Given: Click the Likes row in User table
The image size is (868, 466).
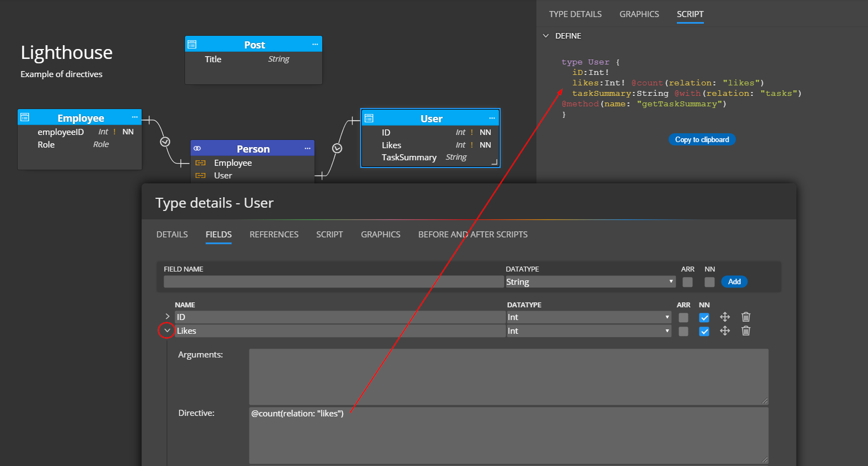Looking at the screenshot, I should (431, 145).
